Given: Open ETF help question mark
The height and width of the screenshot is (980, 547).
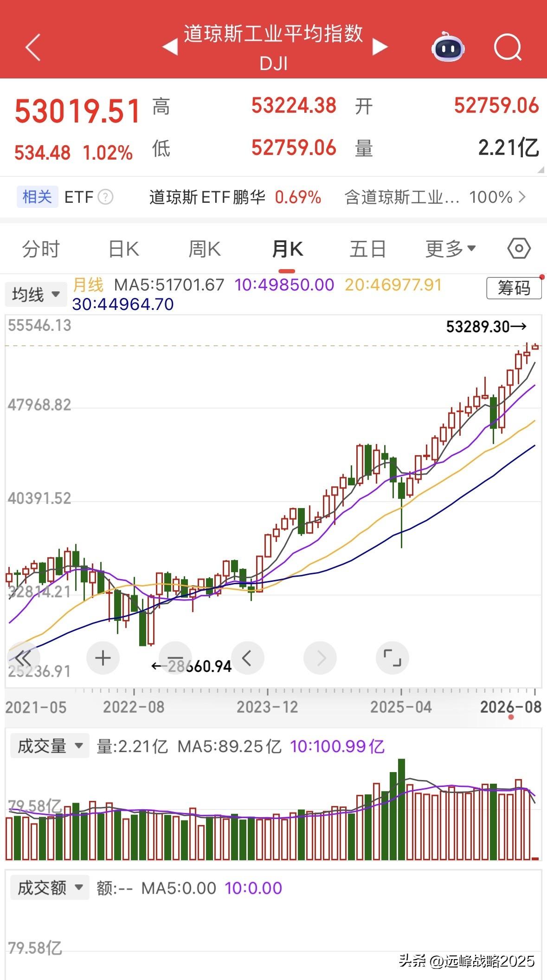Looking at the screenshot, I should [x=106, y=197].
